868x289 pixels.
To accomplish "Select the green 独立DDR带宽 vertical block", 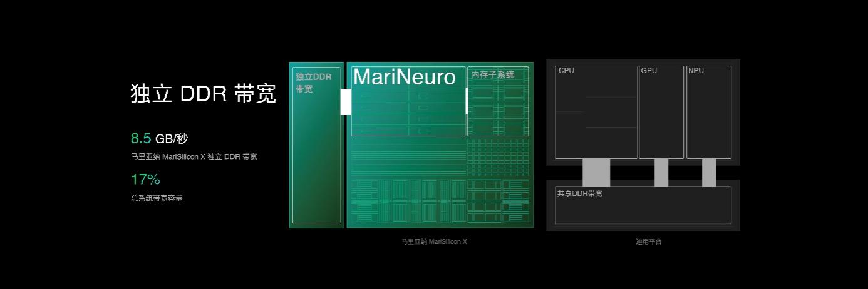I will [x=317, y=145].
